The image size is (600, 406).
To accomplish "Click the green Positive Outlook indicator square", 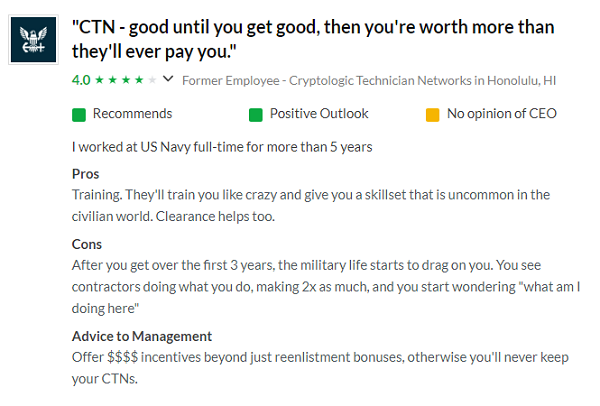I will (256, 114).
